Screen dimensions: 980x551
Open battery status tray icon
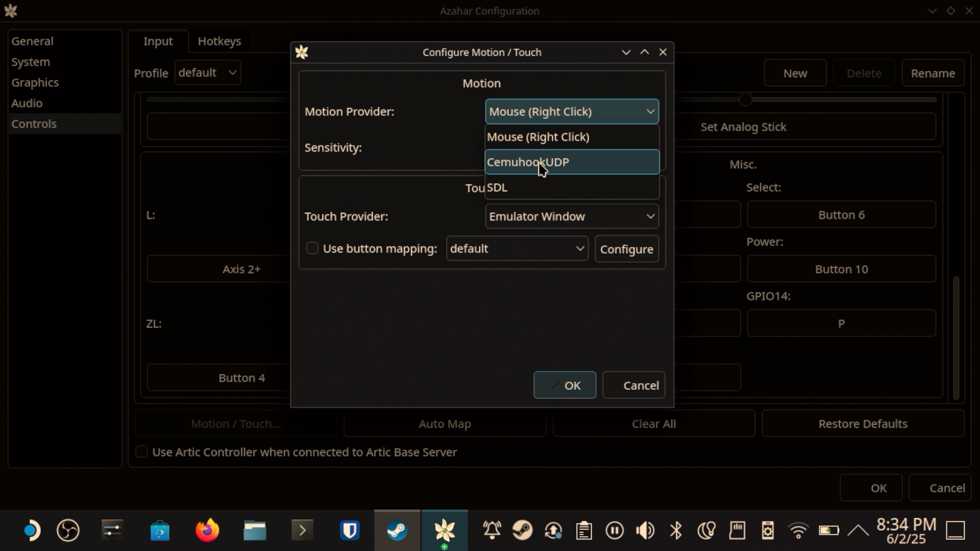[x=829, y=531]
